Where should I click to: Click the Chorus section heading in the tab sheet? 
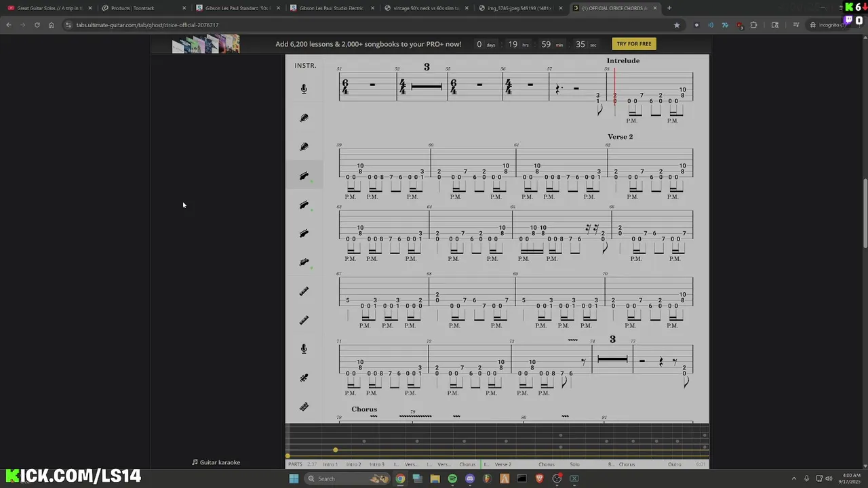coord(364,409)
